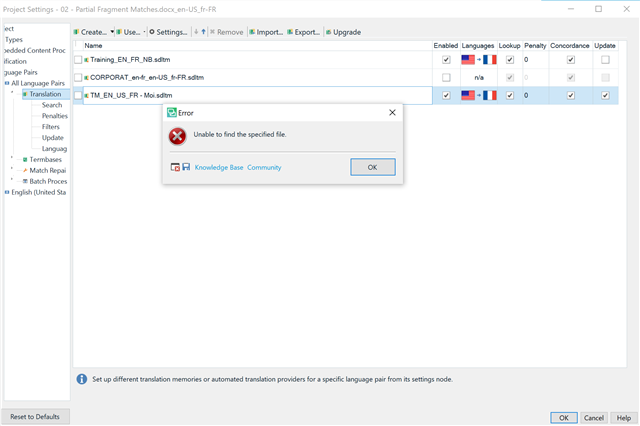640x426 pixels.
Task: Click the move up arrow in toolbar
Action: tap(203, 32)
